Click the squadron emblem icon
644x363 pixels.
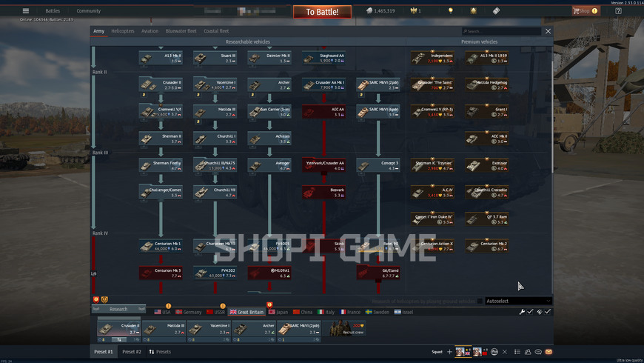[x=494, y=352]
